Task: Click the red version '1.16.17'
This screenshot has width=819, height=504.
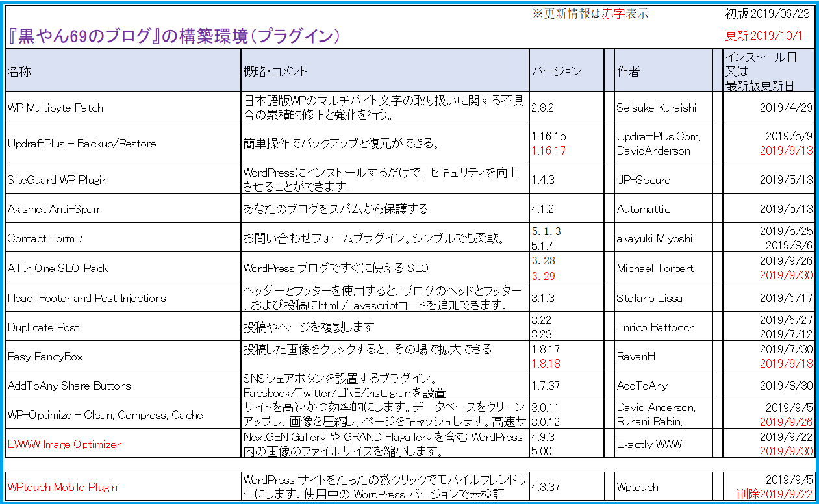Action: tap(548, 151)
